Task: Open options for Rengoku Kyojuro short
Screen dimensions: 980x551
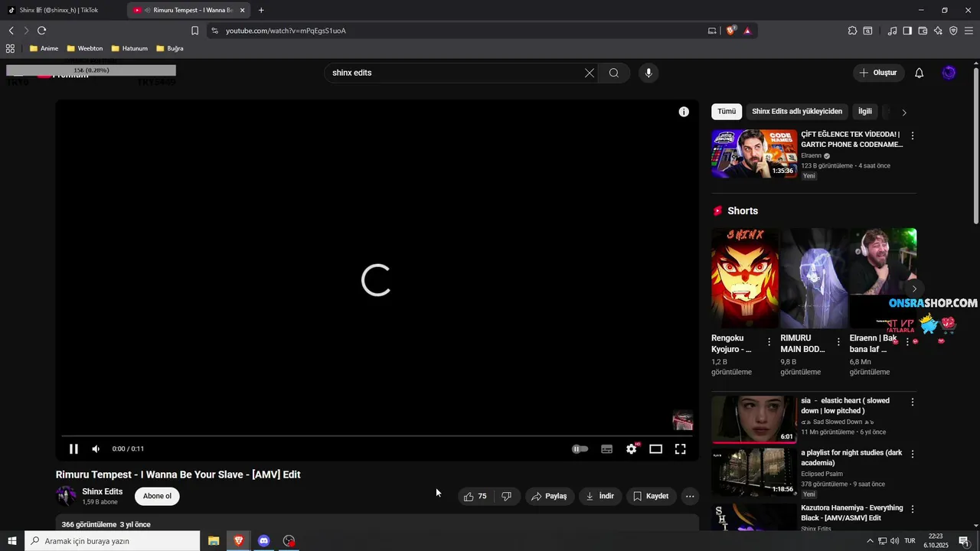Action: 769,342
